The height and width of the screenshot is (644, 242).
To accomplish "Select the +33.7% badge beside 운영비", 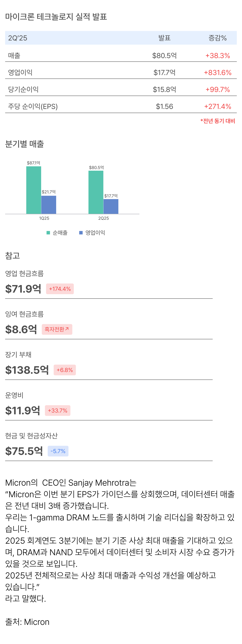I will click(x=57, y=411).
